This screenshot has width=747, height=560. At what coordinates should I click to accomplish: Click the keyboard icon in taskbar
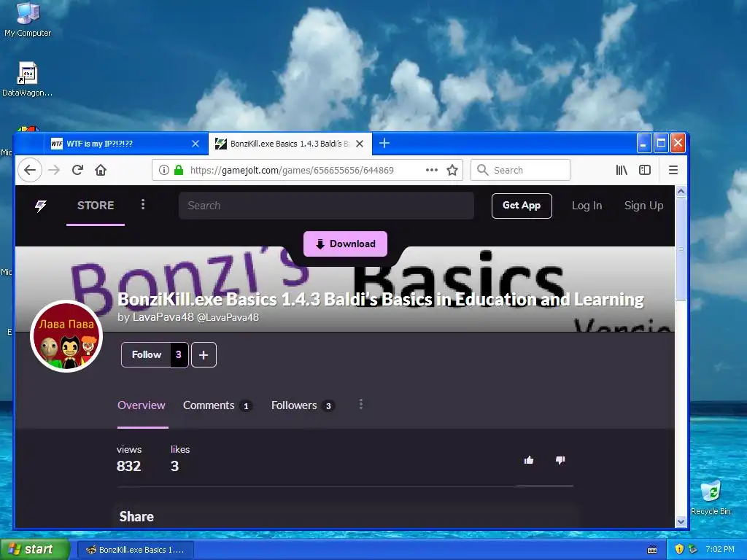tap(652, 550)
